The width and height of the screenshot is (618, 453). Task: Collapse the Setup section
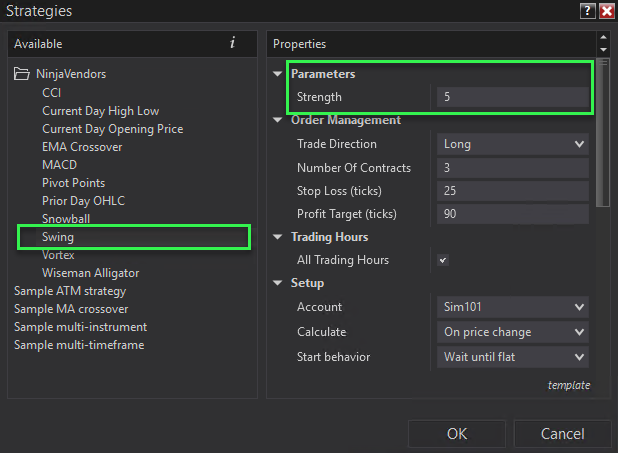[278, 283]
